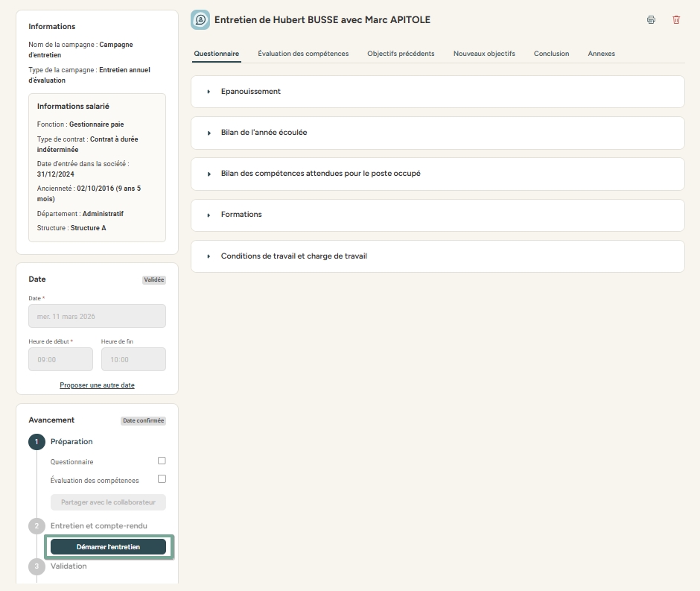The height and width of the screenshot is (591, 700).
Task: Open the Nouveaux objectifs tab
Action: tap(484, 54)
